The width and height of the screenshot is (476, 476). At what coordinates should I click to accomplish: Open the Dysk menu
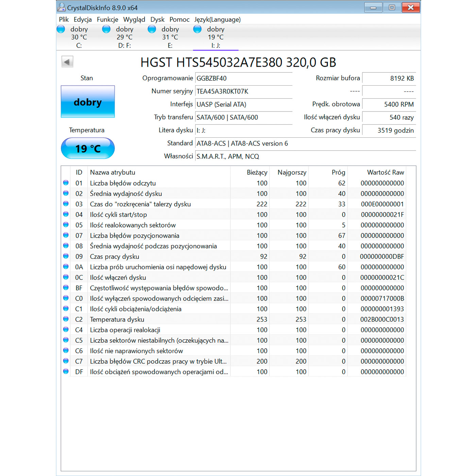157,19
